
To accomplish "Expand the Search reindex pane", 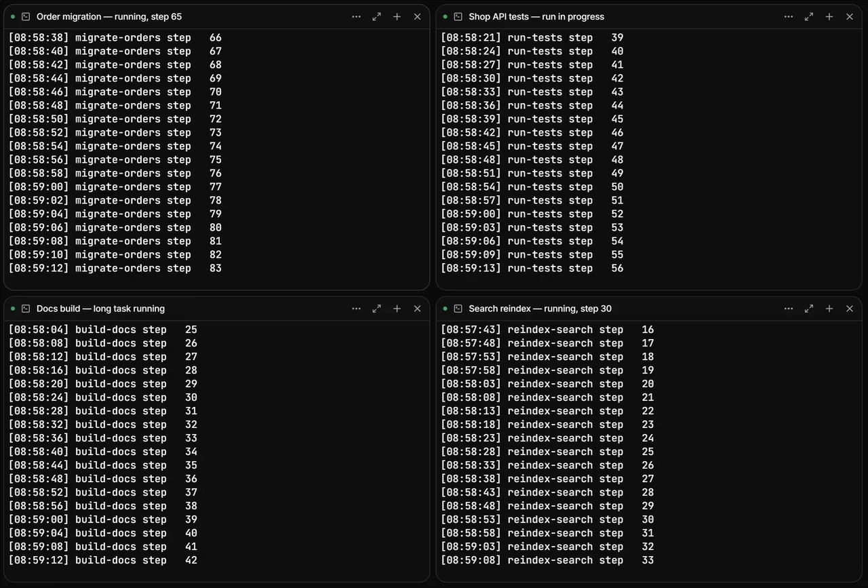I will click(x=809, y=309).
